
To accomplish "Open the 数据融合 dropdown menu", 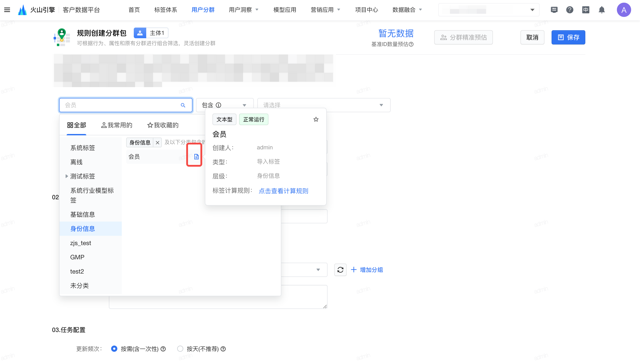I will [407, 10].
